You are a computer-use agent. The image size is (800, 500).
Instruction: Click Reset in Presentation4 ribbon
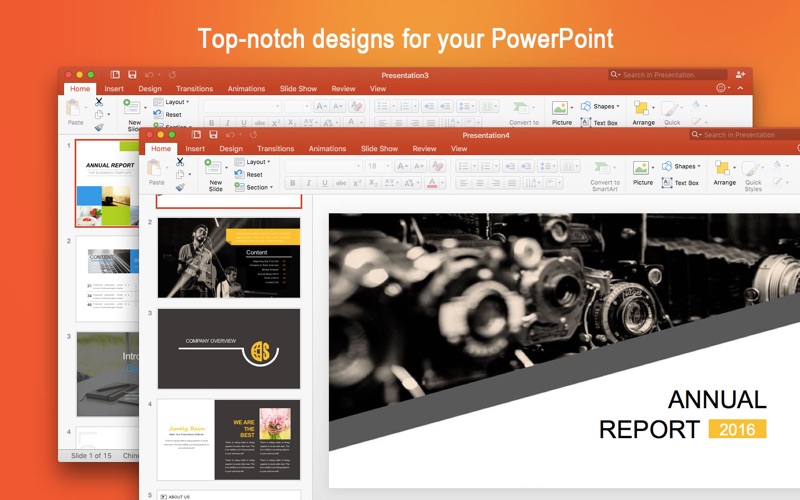[248, 174]
